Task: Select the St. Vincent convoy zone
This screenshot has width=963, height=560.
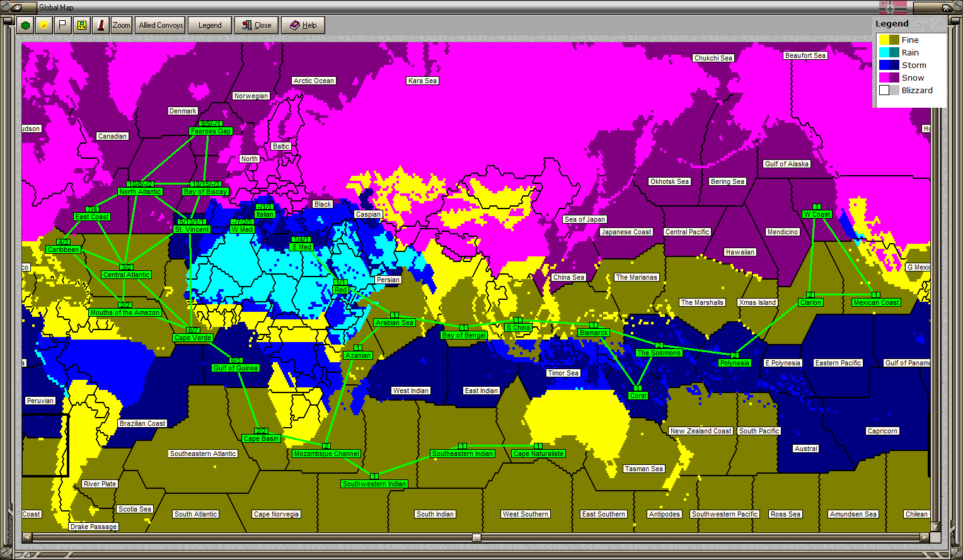Action: pos(192,229)
